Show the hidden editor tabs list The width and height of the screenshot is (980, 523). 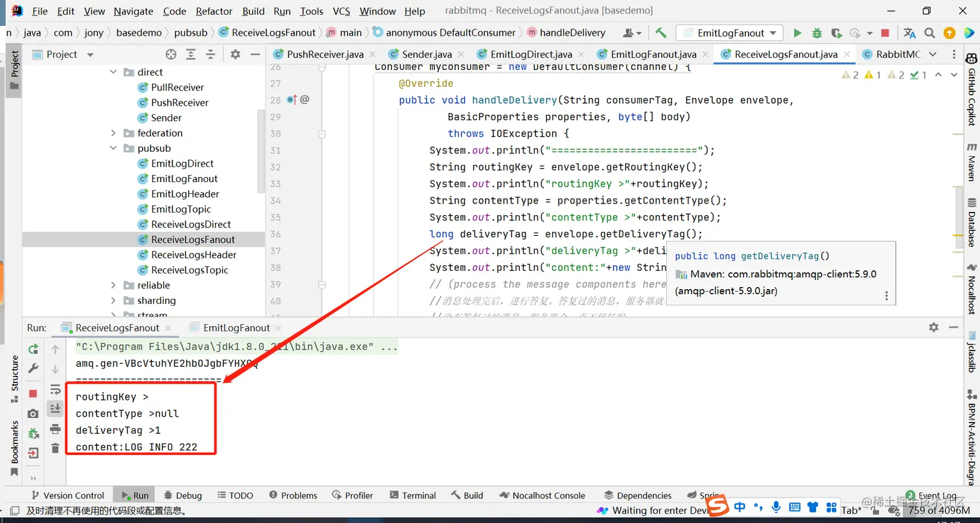pos(933,54)
